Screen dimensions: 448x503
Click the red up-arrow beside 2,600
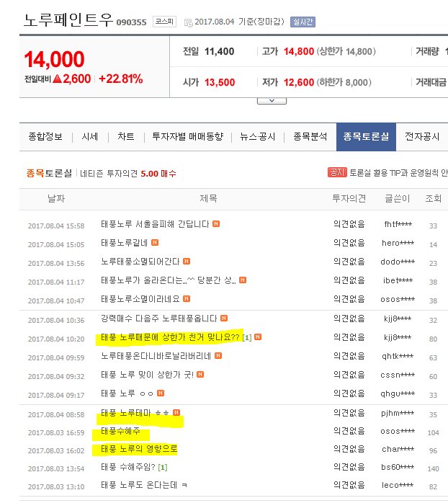56,79
